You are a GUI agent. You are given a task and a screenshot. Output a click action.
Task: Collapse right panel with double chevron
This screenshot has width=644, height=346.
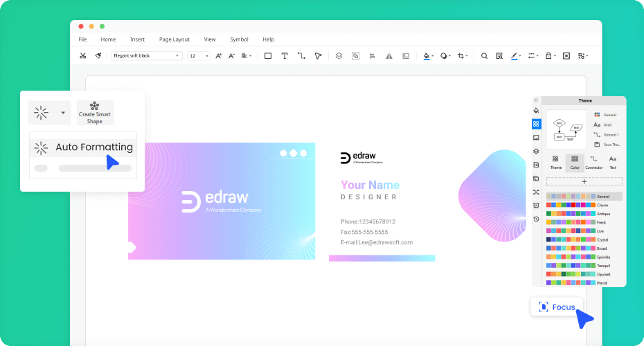(x=536, y=100)
